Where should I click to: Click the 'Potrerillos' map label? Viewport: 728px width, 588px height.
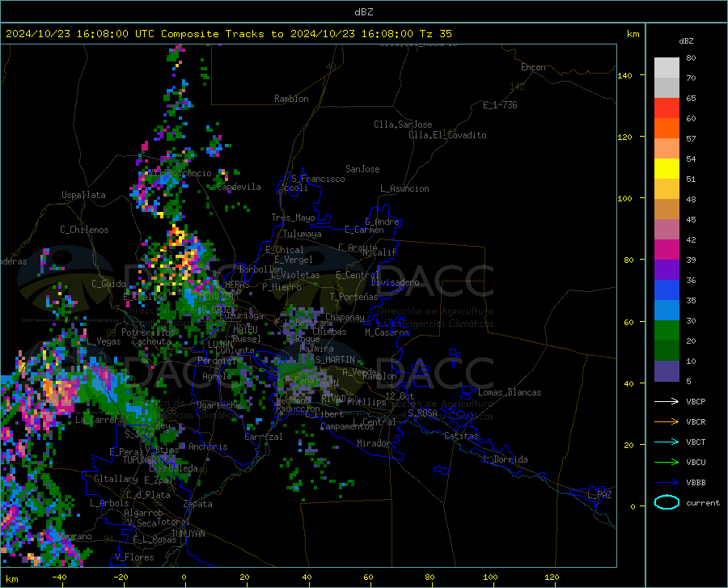click(148, 332)
